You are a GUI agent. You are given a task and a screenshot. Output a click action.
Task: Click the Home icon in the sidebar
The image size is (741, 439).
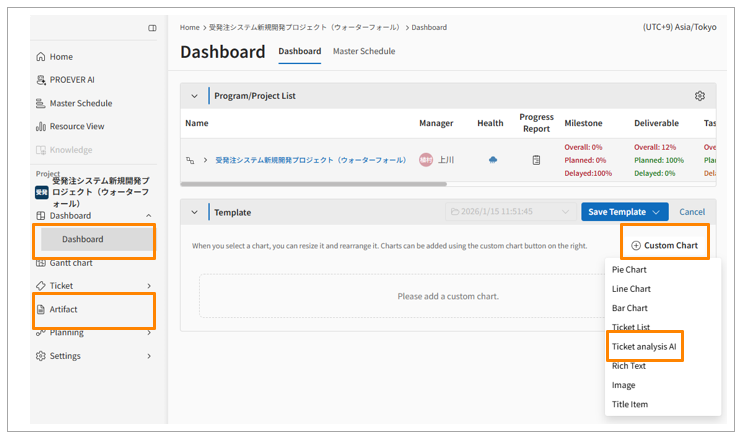[41, 57]
